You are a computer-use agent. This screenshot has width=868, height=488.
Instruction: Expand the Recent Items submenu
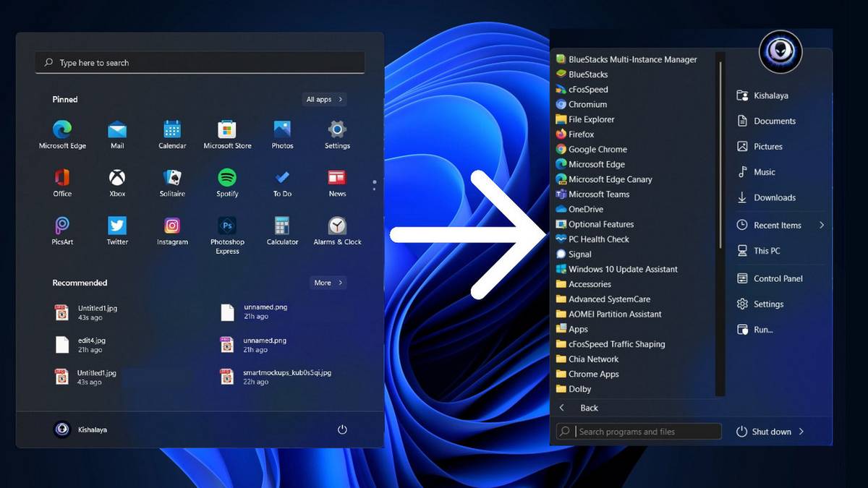[822, 226]
